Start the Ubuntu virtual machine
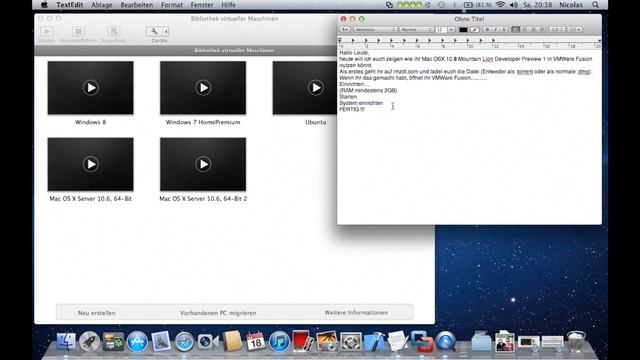The image size is (640, 360). 316,88
